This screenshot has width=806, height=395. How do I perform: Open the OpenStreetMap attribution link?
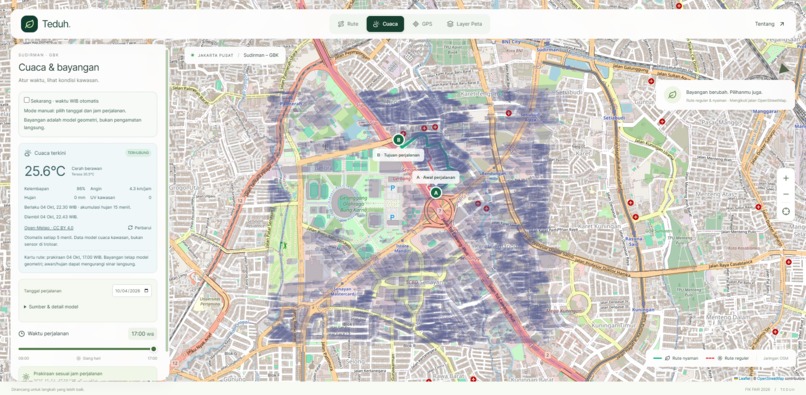[770, 378]
